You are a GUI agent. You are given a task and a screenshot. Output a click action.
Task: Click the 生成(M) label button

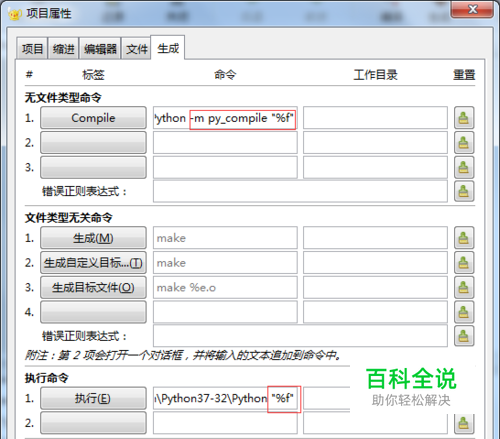93,238
